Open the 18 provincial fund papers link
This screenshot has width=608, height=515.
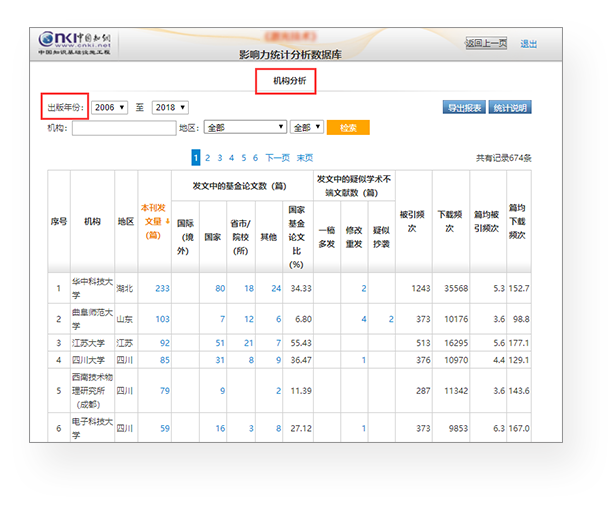pyautogui.click(x=249, y=289)
